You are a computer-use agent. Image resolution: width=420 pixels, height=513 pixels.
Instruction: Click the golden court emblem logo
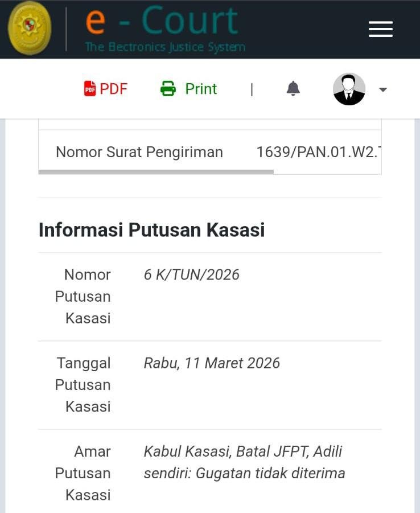[x=29, y=28]
